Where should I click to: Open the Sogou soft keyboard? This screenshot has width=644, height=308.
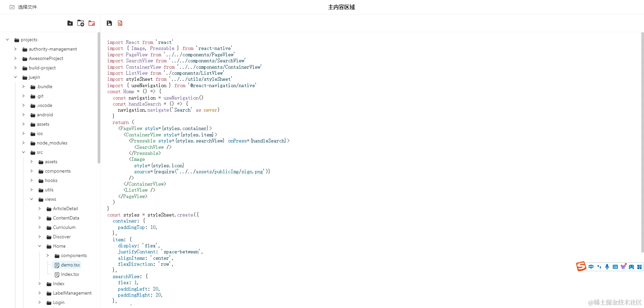[615, 267]
